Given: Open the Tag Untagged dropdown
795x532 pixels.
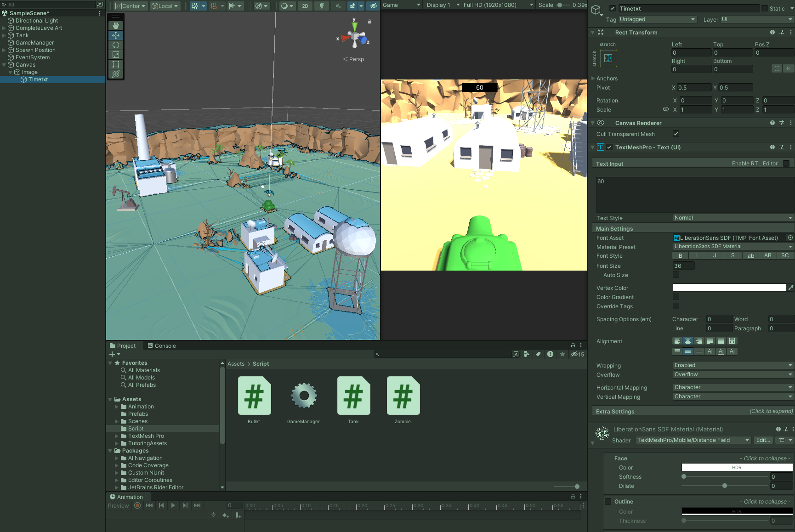Looking at the screenshot, I should click(x=658, y=19).
